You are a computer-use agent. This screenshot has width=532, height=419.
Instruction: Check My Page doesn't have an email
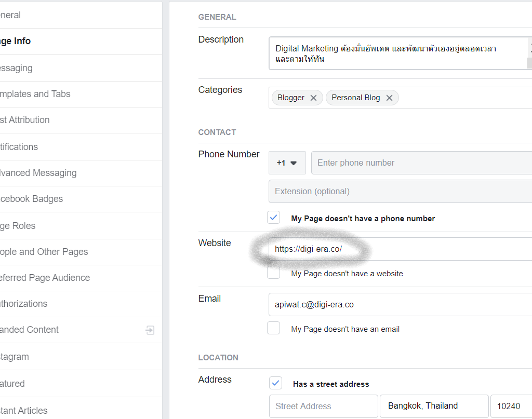coord(274,328)
